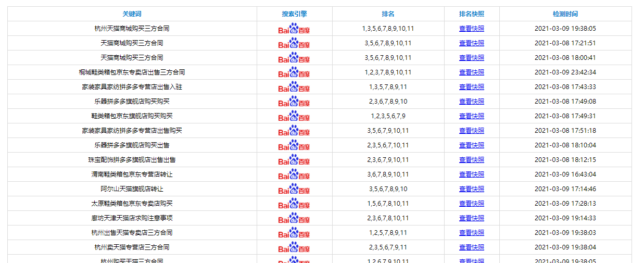Select ranking 2,3,6,7,8,9,10
Viewport: 644px width, 263px height.
(x=388, y=102)
